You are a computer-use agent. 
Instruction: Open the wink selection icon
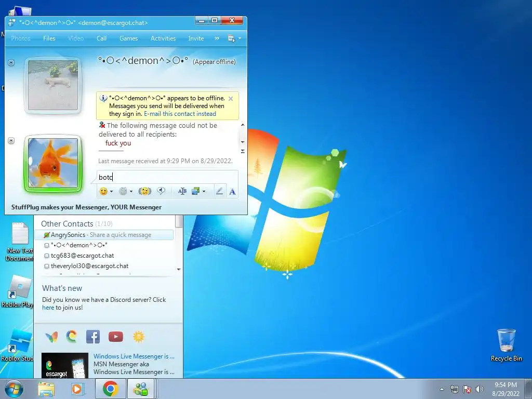tap(123, 191)
